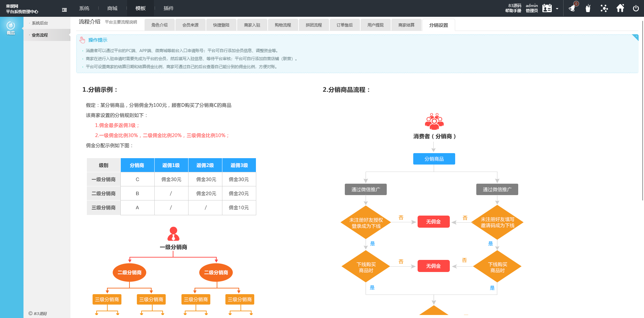This screenshot has width=644, height=318.
Task: Click the left 通过微信推广 gray box
Action: point(366,189)
